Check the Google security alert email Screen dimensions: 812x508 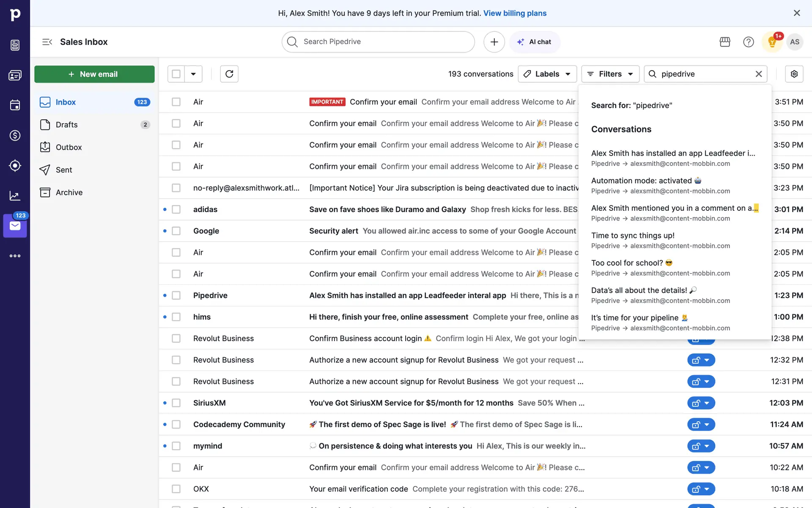(176, 231)
